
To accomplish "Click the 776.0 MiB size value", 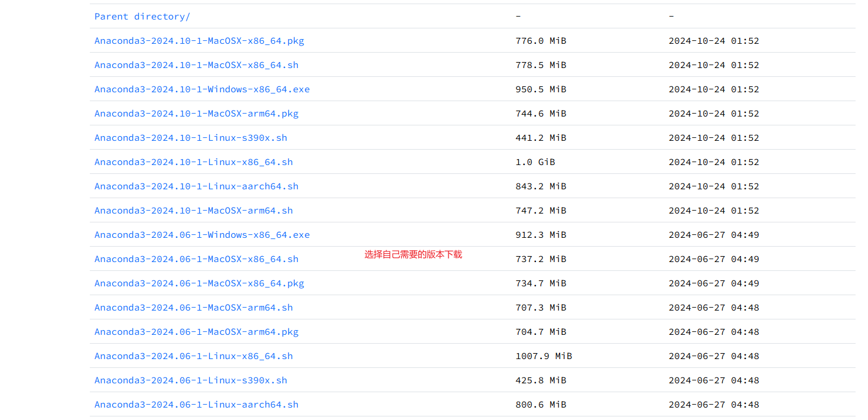I will (541, 41).
